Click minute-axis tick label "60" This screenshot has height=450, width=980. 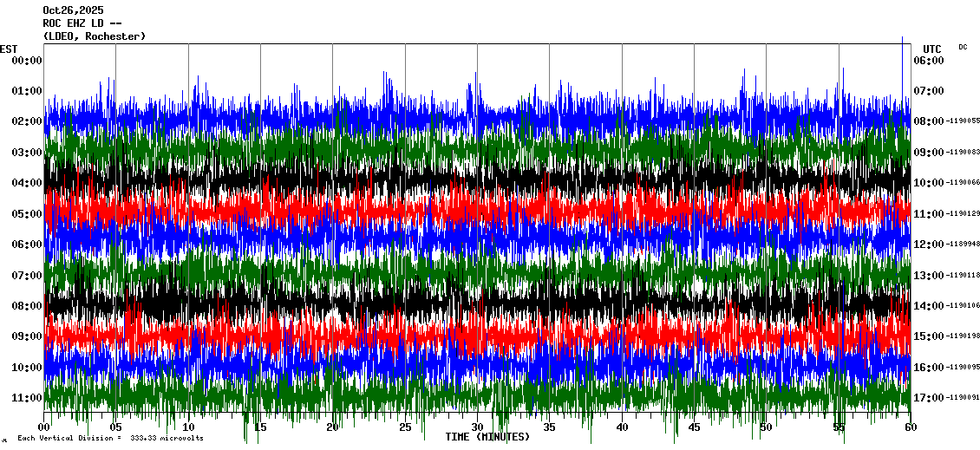point(911,427)
